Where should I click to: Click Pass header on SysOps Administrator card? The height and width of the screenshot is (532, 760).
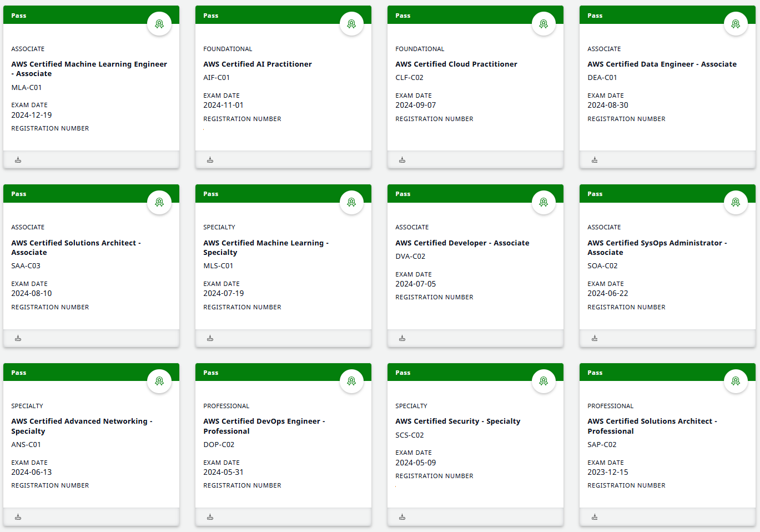[x=595, y=194]
